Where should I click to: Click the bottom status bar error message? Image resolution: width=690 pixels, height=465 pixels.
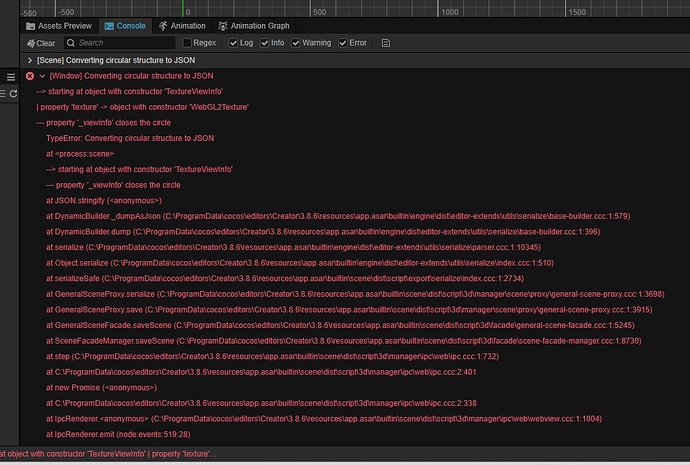click(x=108, y=454)
